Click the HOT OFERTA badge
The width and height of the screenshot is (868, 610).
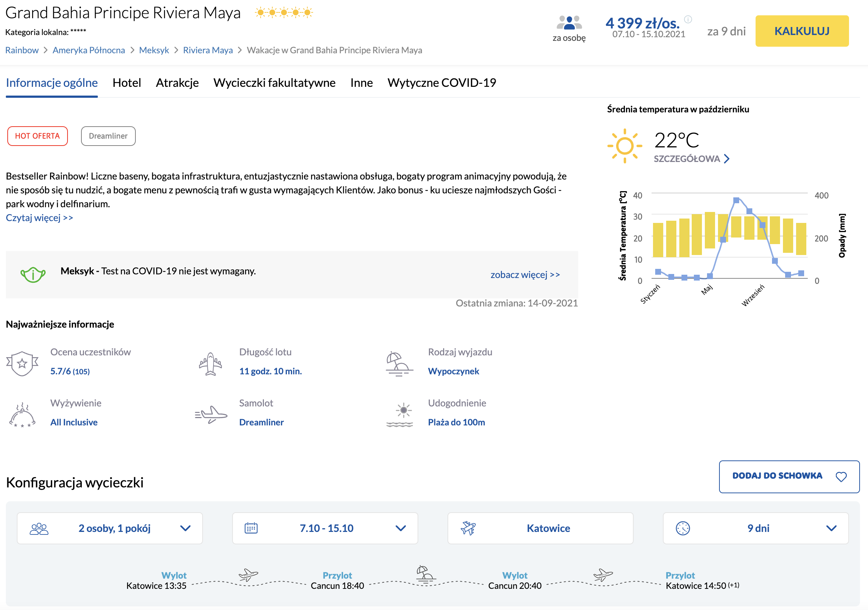38,136
